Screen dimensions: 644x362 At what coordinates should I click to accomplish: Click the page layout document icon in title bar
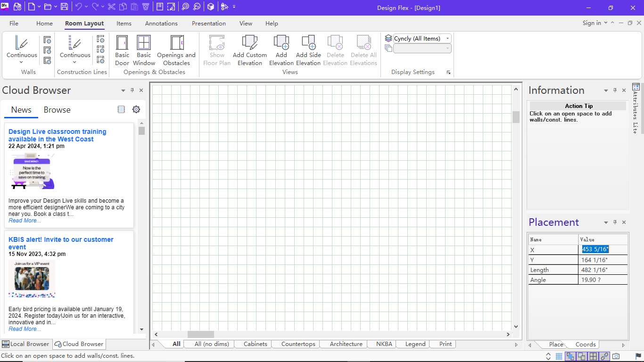[160, 7]
